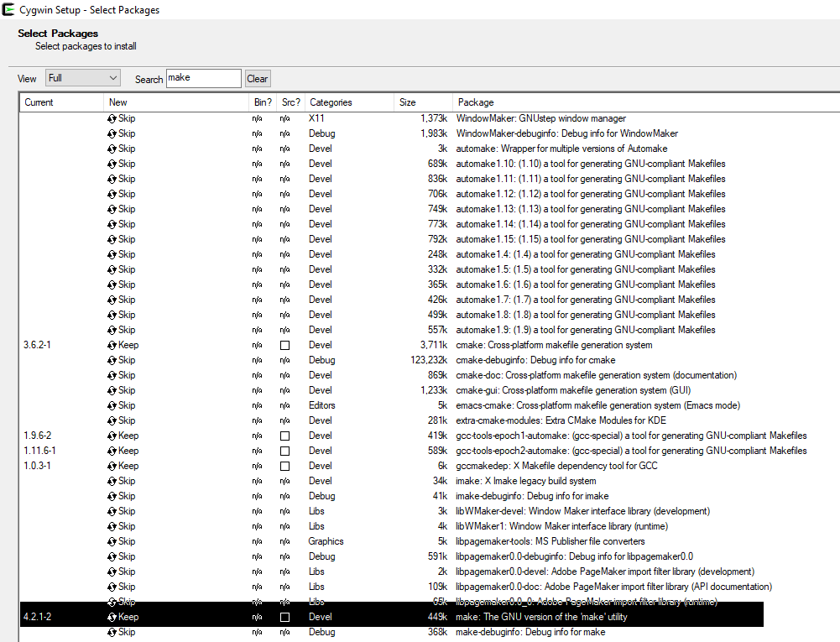Cycle install action for emacs-cmake

(112, 405)
